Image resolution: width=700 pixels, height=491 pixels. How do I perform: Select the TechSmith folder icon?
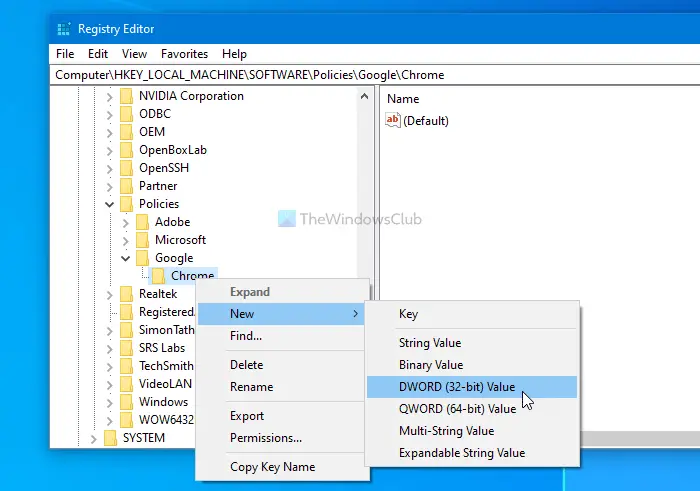coord(127,366)
